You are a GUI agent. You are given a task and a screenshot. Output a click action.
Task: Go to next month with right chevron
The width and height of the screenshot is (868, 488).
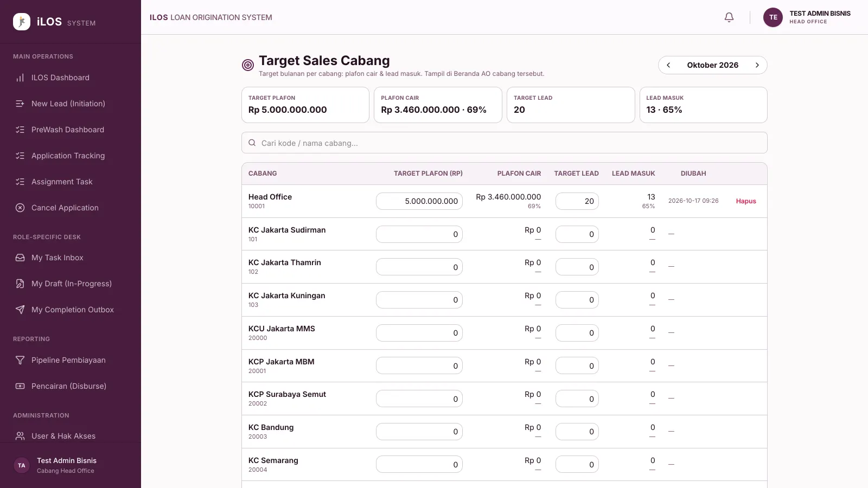pos(757,65)
